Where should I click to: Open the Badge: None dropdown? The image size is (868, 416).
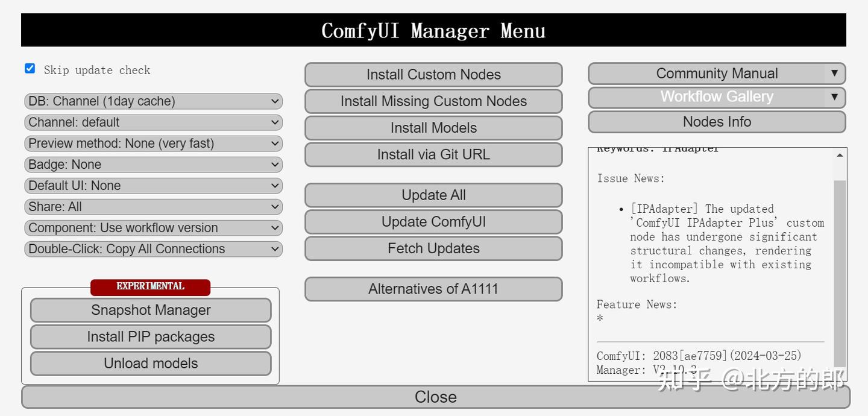(154, 165)
